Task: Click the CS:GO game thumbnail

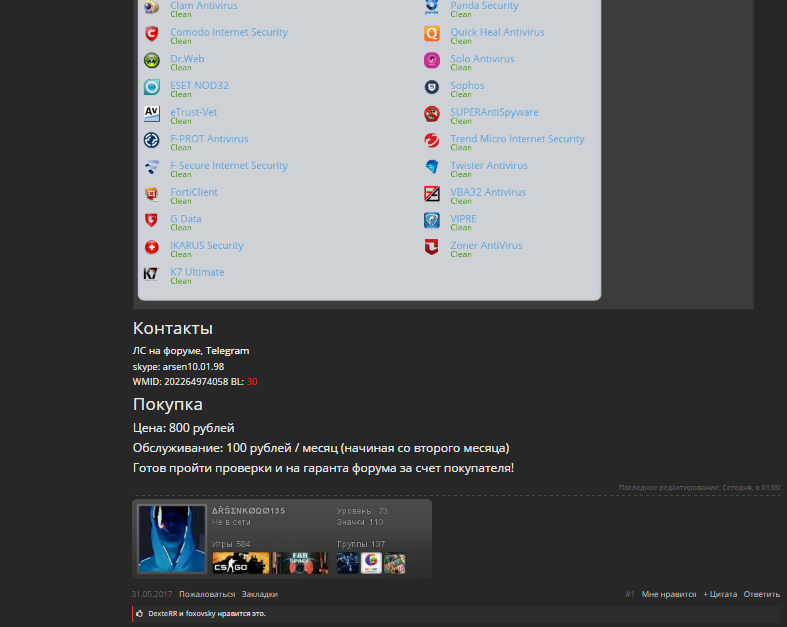Action: [240, 563]
